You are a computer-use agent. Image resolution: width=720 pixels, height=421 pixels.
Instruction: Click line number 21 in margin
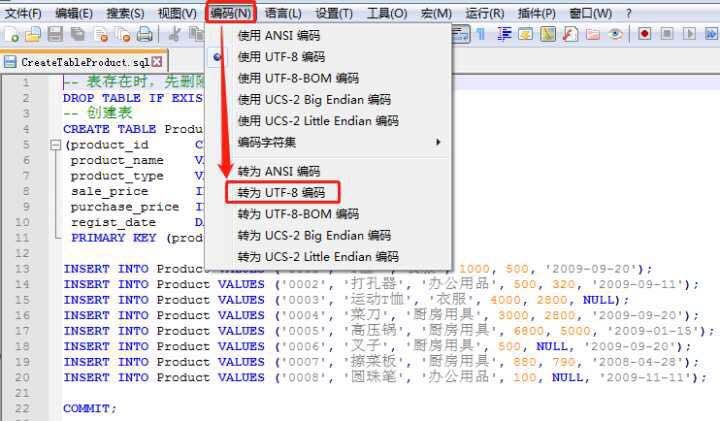point(22,393)
